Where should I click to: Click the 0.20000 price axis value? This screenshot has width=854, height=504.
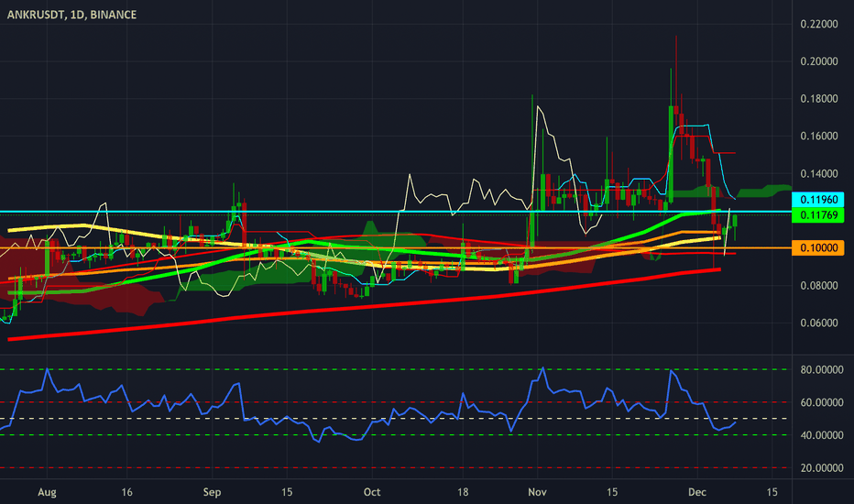(x=818, y=61)
